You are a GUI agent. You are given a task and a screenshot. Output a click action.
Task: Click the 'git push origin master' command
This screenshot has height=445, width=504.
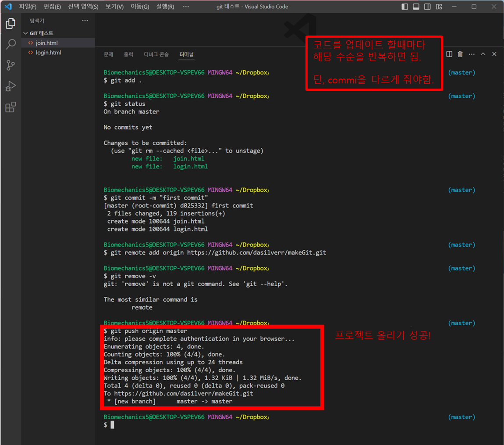pyautogui.click(x=146, y=331)
